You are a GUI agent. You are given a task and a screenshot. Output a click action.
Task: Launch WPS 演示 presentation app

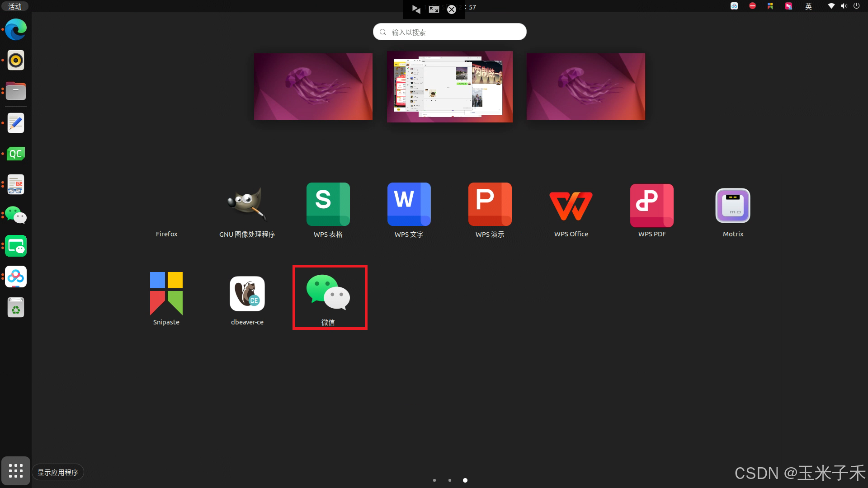click(x=490, y=205)
